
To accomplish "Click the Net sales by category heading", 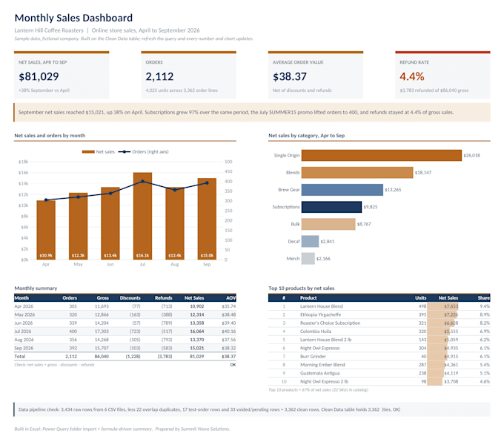I will 307,136.
